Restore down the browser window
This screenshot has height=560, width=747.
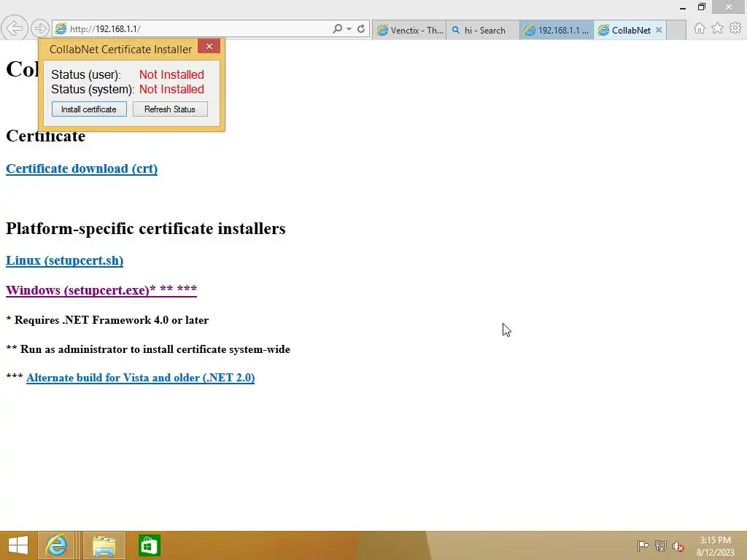point(702,7)
